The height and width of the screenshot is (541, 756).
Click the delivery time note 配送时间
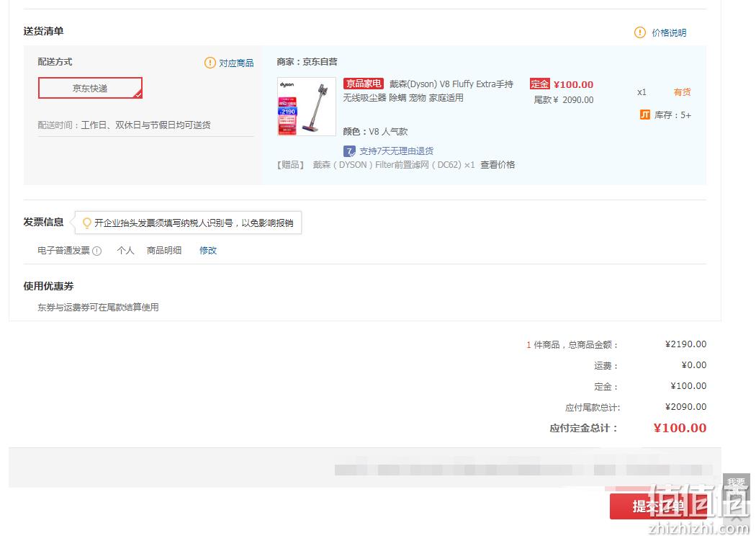pos(125,125)
